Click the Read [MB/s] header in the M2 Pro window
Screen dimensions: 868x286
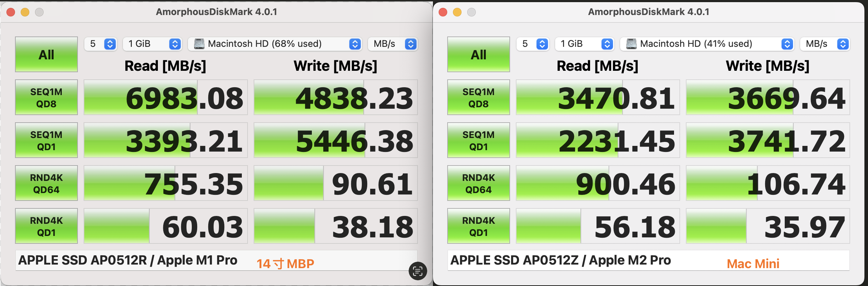tap(598, 66)
